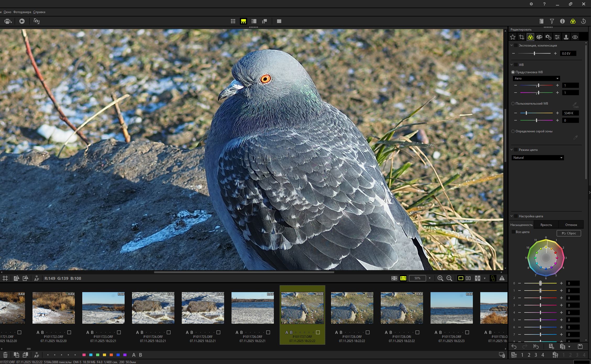Click the exposure compensation slider
This screenshot has width=591, height=364.
(534, 53)
